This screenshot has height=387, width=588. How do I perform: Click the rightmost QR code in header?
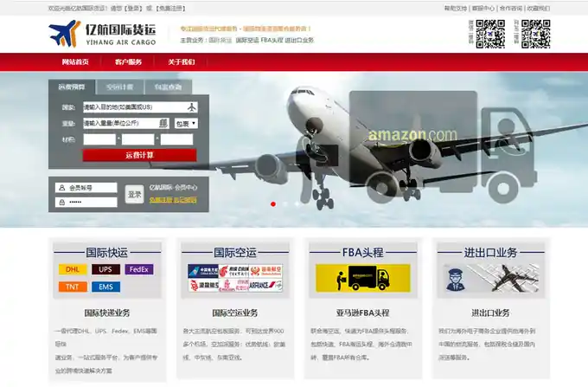click(535, 34)
